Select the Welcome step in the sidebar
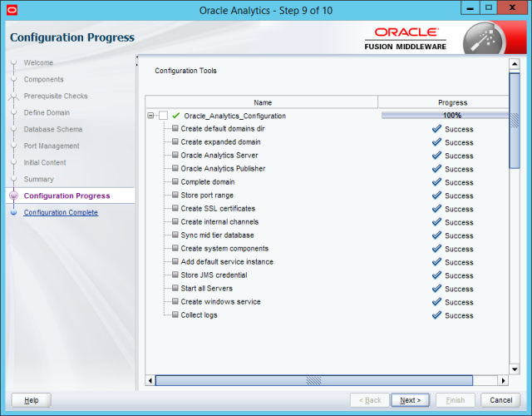532x416 pixels. (38, 63)
